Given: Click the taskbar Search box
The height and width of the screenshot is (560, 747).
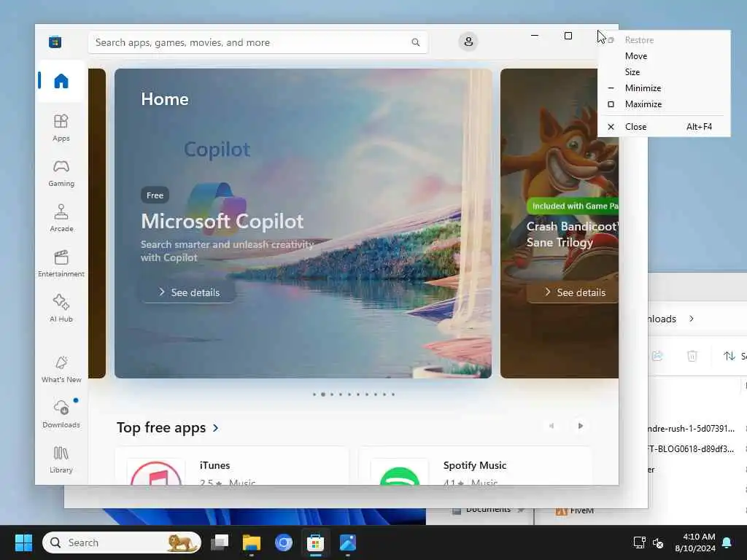Looking at the screenshot, I should [122, 542].
